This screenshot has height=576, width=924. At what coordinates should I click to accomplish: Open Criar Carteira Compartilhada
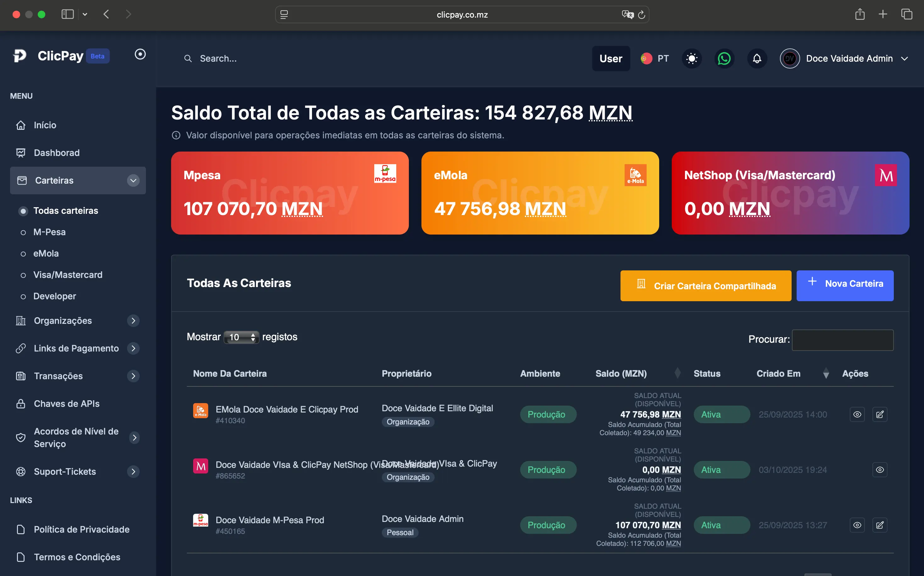pyautogui.click(x=705, y=285)
